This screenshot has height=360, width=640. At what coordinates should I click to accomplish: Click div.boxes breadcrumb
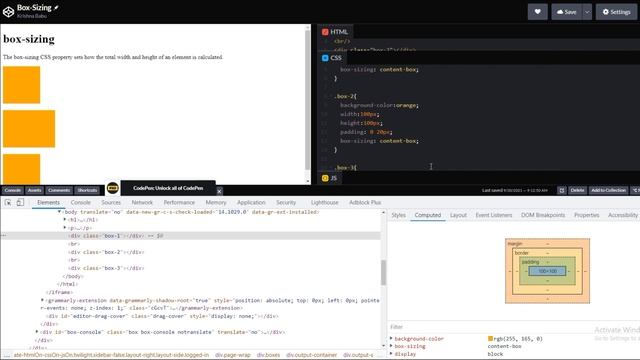pos(268,355)
